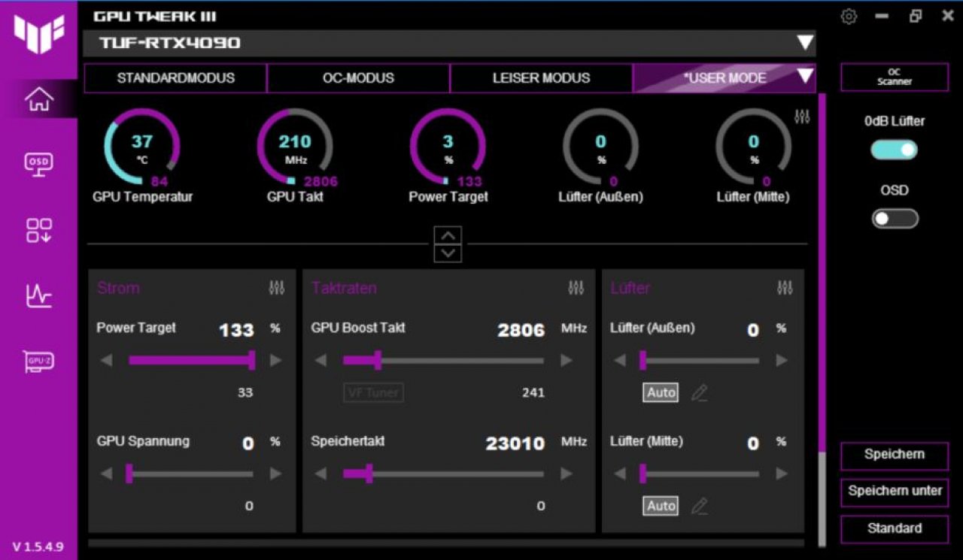Click the Lüfter (Außen) gauge
Screen dimensions: 963x560
point(600,147)
